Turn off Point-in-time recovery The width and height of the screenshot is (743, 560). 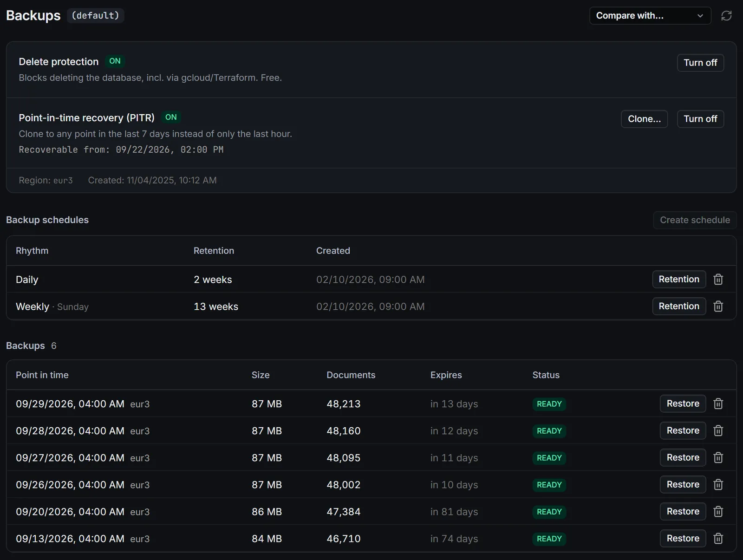pyautogui.click(x=700, y=119)
